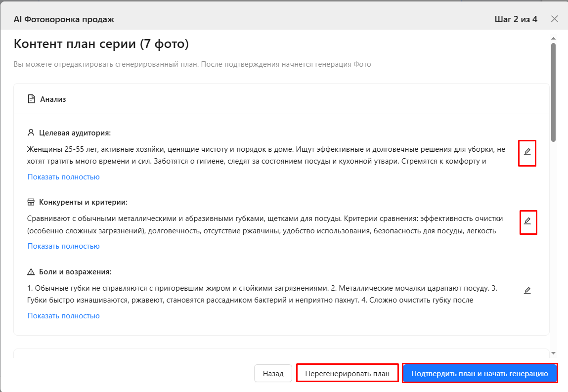Expand Боли и возражения with Показать полностью
Image resolution: width=568 pixels, height=392 pixels.
(x=63, y=316)
